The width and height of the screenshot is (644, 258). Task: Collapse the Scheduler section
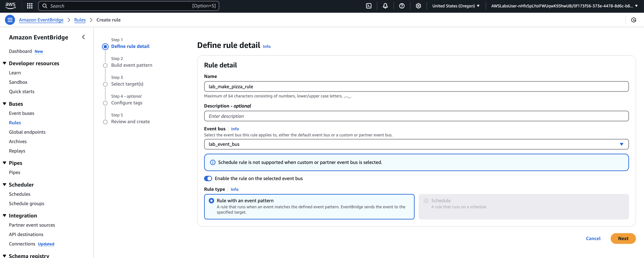click(x=4, y=184)
